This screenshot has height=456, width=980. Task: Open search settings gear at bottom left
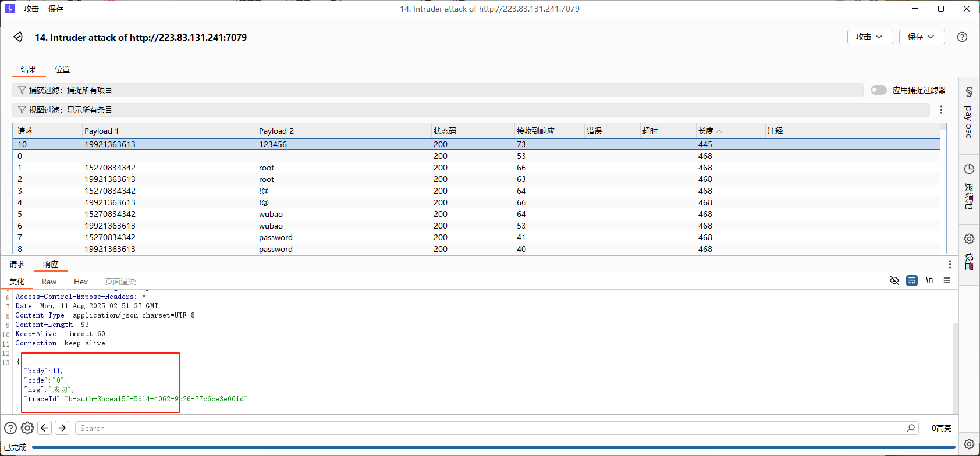[27, 428]
